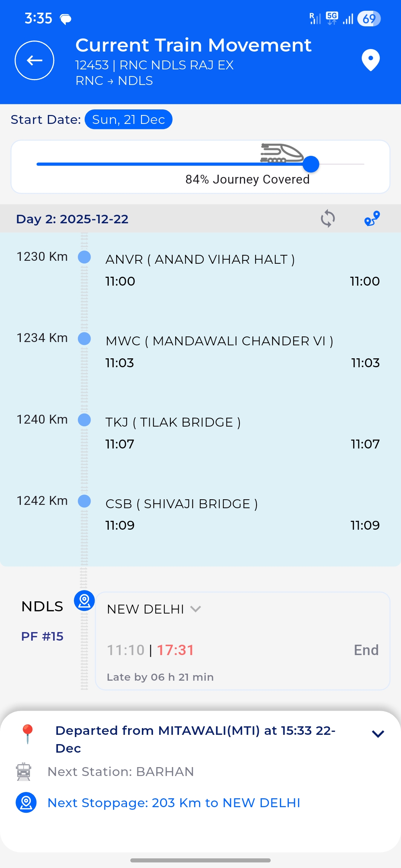This screenshot has height=868, width=401.
Task: Tap the blue icon beside Next Stoppage
Action: (x=26, y=803)
